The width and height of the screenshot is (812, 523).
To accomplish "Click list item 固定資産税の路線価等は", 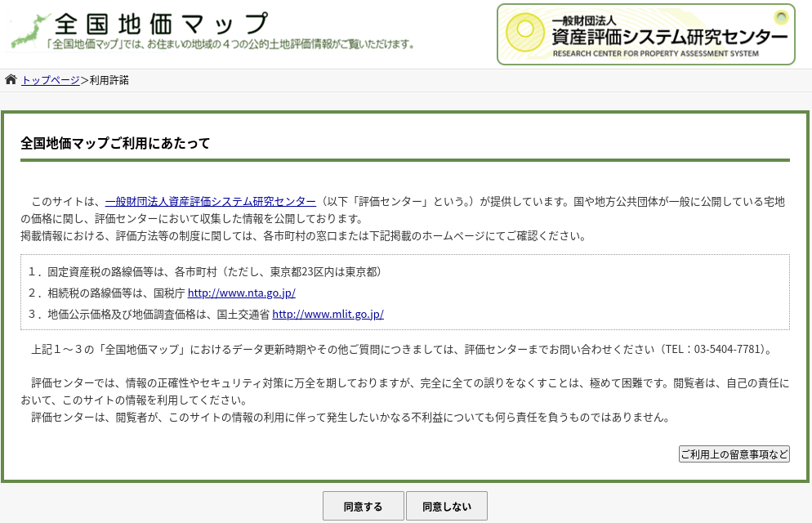I will pos(205,272).
